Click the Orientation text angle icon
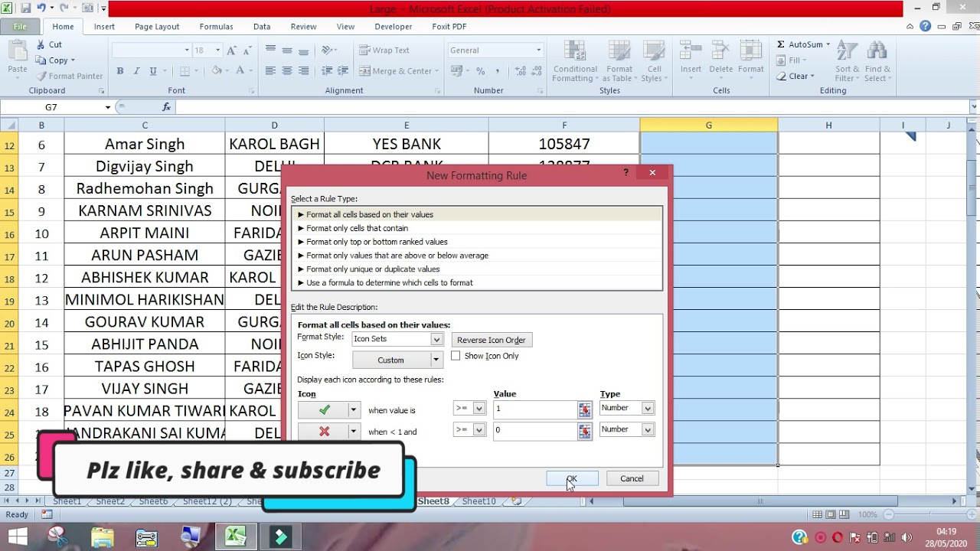Image resolution: width=980 pixels, height=551 pixels. 327,51
